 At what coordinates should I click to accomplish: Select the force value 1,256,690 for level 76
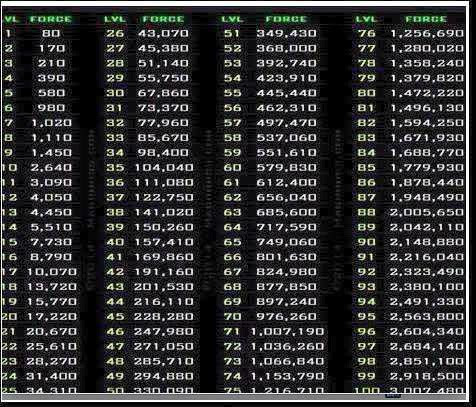point(427,33)
